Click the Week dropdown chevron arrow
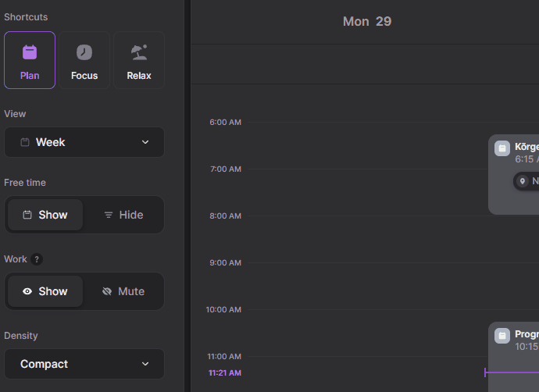The width and height of the screenshot is (539, 392). click(145, 142)
